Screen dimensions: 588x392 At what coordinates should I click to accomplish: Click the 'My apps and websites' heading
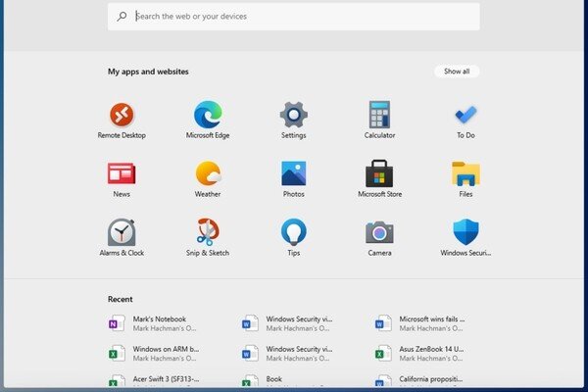coord(148,72)
